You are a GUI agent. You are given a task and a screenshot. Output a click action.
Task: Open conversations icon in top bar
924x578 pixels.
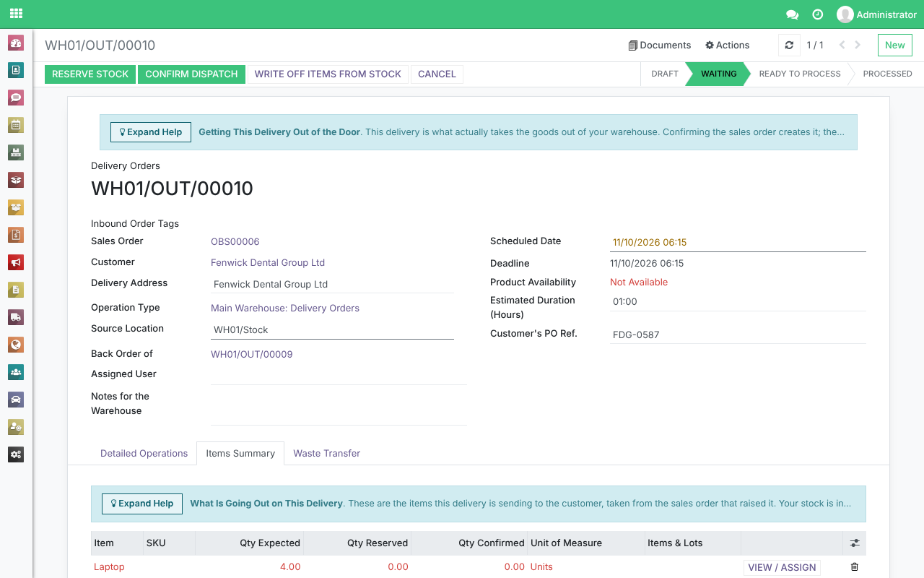[792, 14]
